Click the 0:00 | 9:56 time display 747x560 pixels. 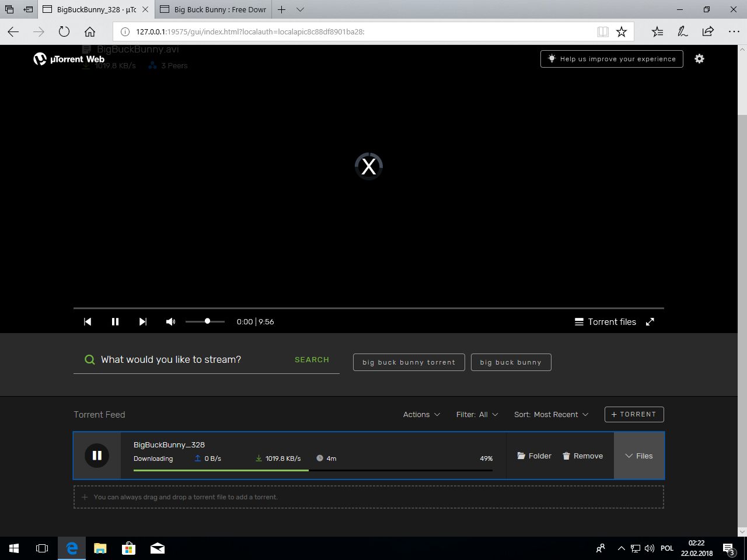point(255,322)
